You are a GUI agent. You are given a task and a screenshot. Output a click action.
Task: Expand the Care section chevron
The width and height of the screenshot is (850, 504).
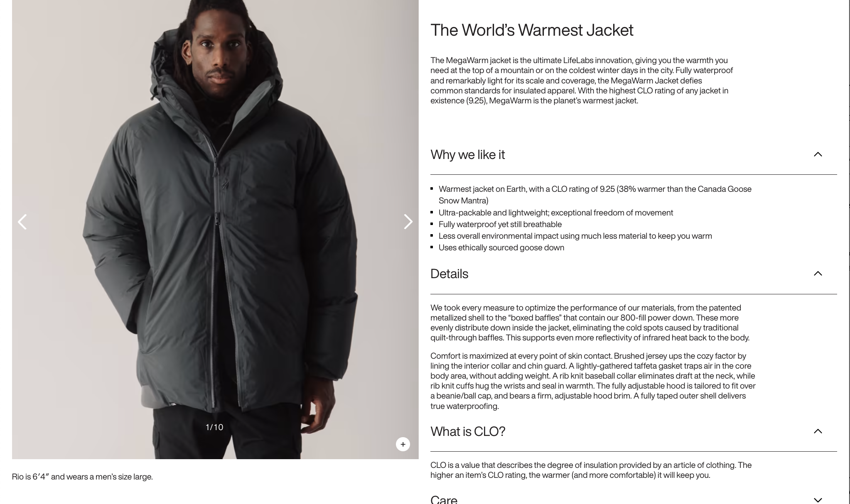tap(818, 500)
